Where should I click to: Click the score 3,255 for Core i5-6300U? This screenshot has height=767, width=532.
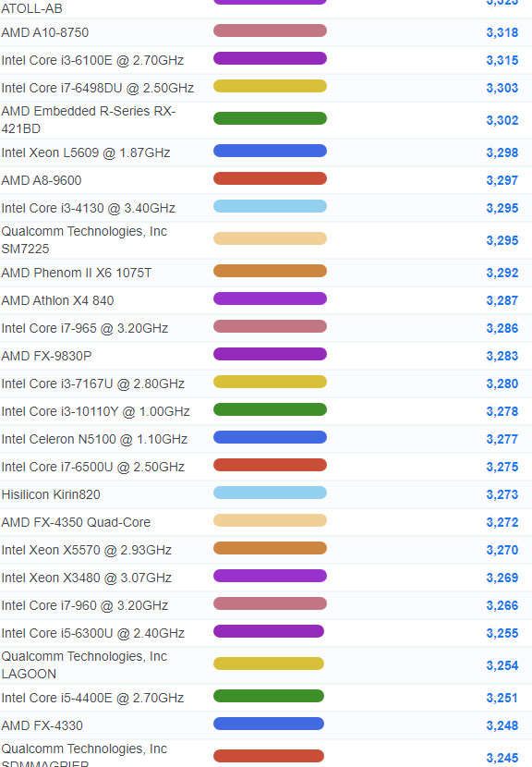point(502,633)
